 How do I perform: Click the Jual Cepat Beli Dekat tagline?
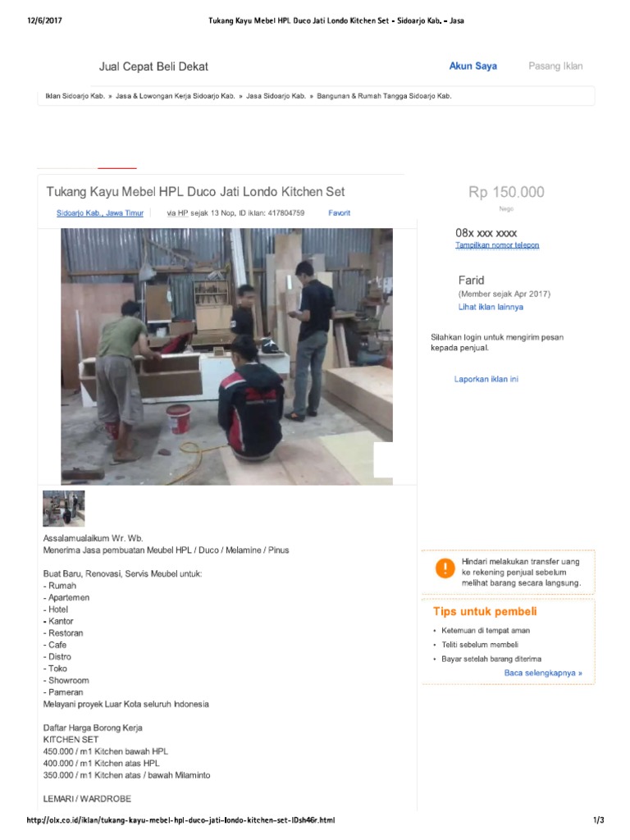pos(153,67)
